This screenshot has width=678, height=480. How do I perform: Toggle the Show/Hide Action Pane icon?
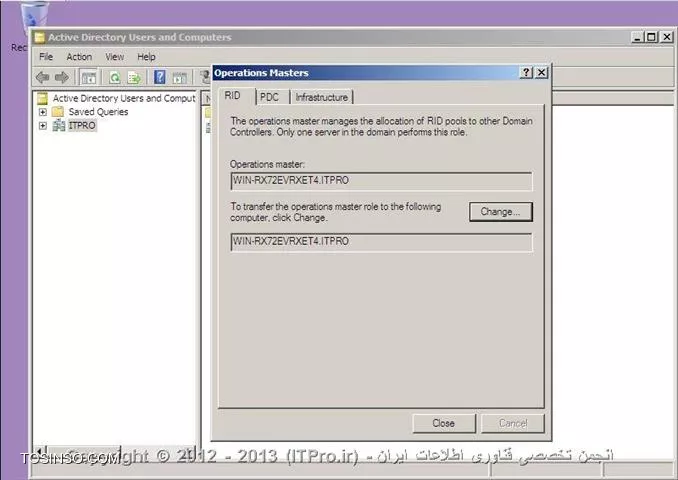tap(180, 78)
